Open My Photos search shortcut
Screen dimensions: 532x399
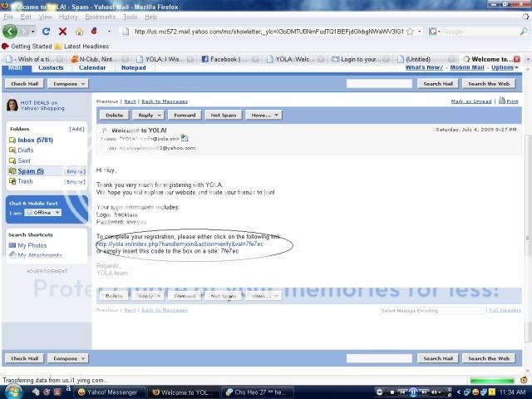32,245
